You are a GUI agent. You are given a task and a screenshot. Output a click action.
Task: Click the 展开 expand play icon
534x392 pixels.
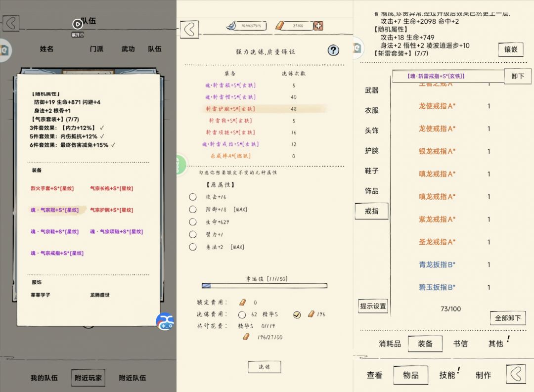coord(77,24)
